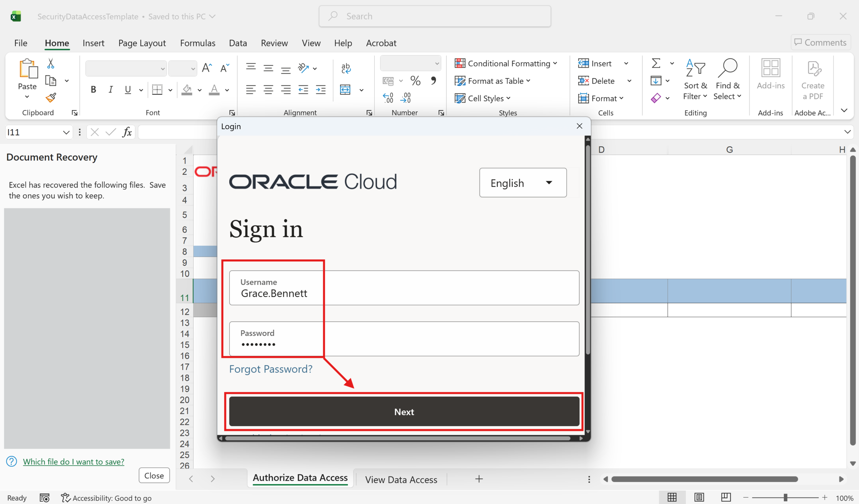The width and height of the screenshot is (859, 504).
Task: Expand Format as Table menu
Action: (x=493, y=81)
